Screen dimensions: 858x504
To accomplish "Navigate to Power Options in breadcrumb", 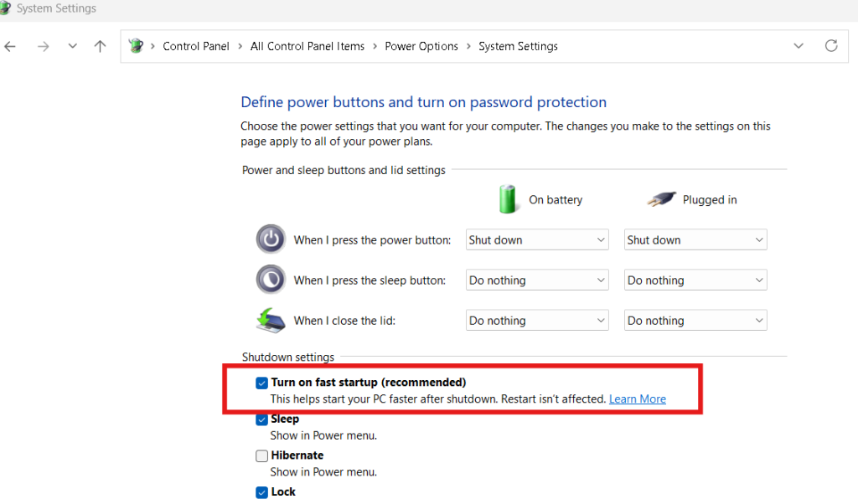I will [421, 46].
